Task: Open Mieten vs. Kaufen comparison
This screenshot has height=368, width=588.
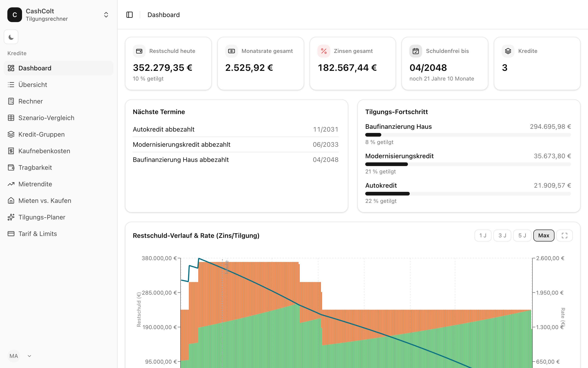Action: tap(59, 201)
